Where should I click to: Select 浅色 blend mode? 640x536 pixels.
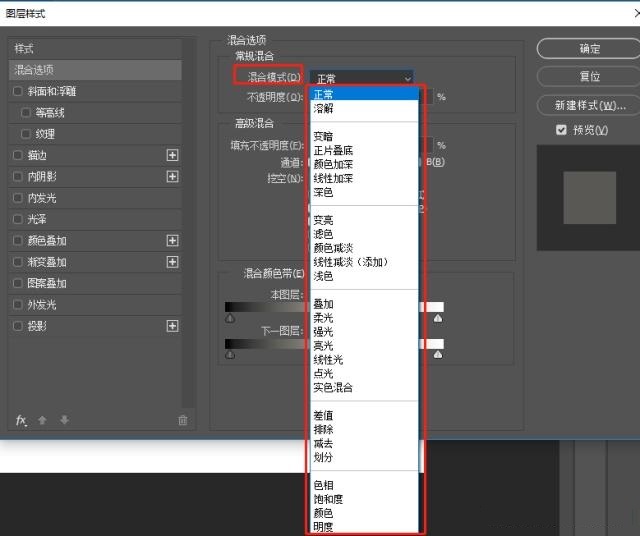click(364, 276)
